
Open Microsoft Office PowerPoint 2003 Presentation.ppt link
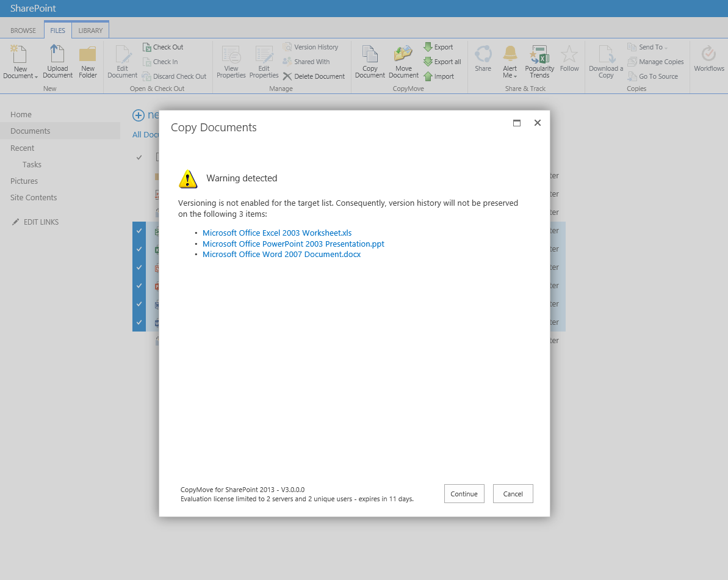pyautogui.click(x=294, y=244)
